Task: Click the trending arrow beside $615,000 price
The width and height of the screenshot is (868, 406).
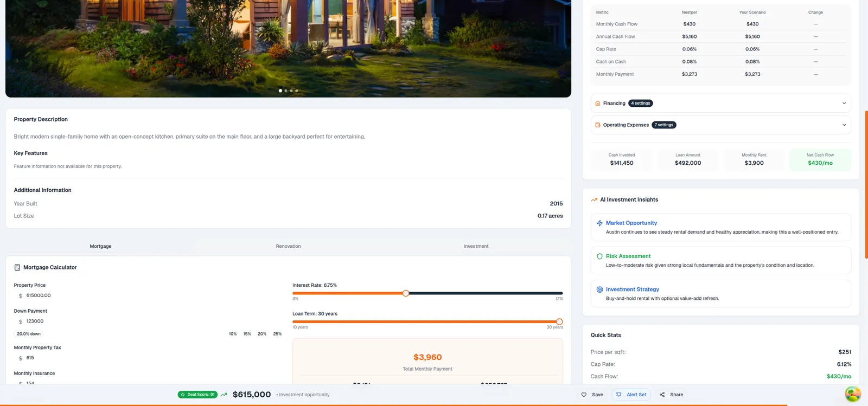Action: [224, 395]
